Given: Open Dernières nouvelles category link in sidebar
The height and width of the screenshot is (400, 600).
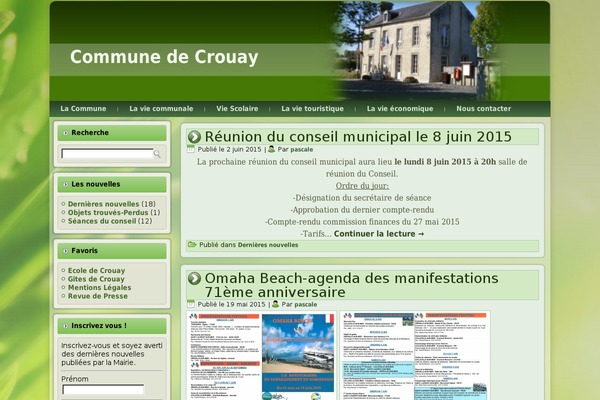Looking at the screenshot, I should (x=103, y=204).
